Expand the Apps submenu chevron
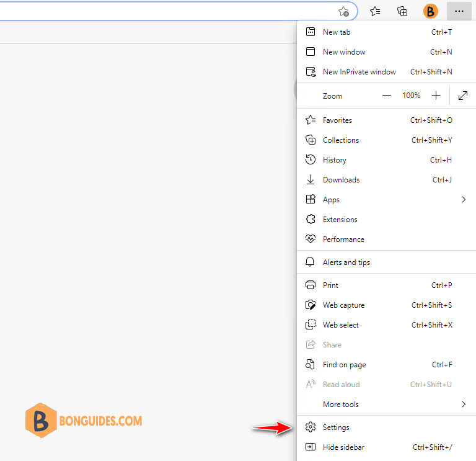The image size is (476, 461). pyautogui.click(x=464, y=200)
